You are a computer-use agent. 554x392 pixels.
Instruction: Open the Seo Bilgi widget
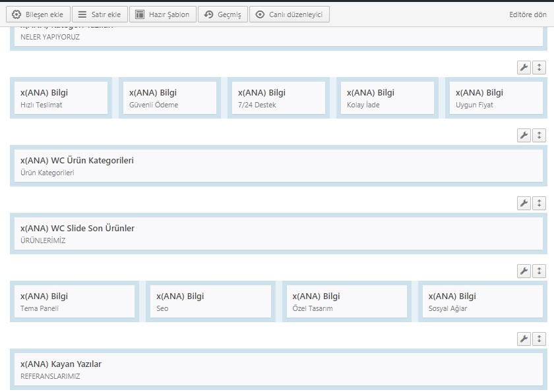[x=210, y=302]
